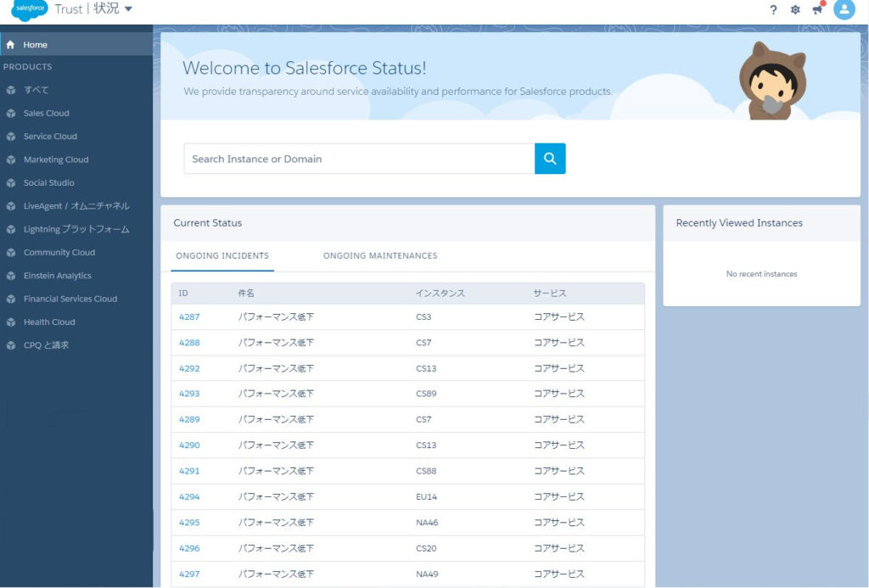Click the Home icon in sidebar
This screenshot has height=588, width=869.
(11, 45)
